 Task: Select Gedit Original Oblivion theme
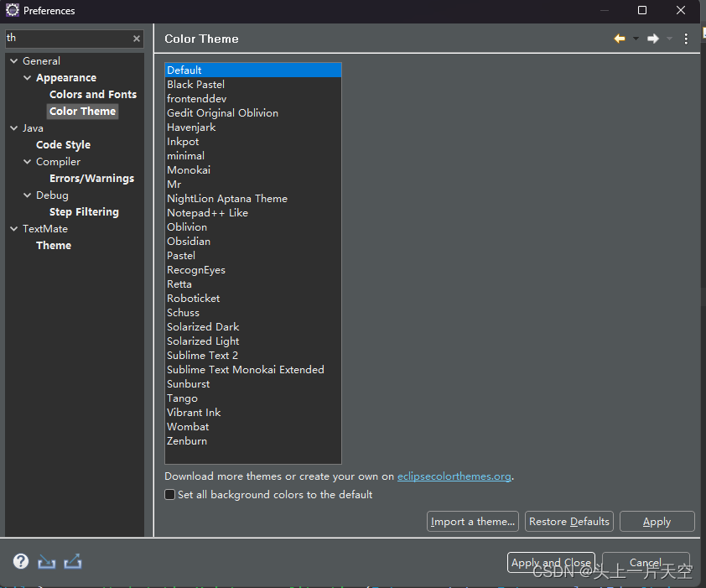click(253, 113)
